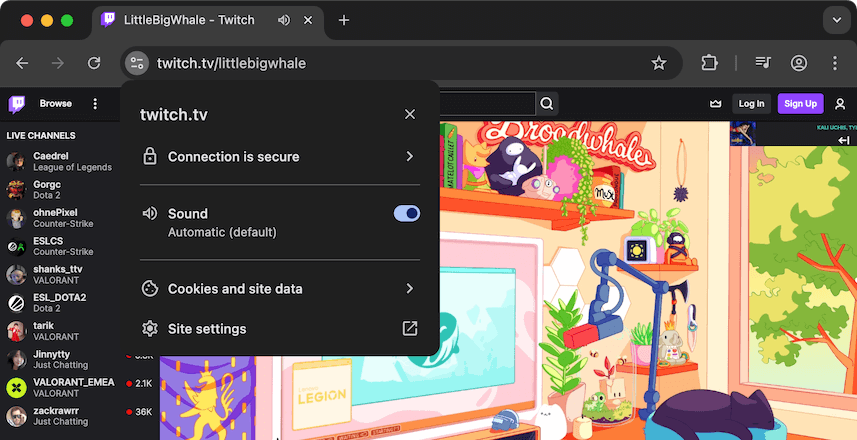
Task: Open the Chrome three-dot menu
Action: (x=835, y=63)
